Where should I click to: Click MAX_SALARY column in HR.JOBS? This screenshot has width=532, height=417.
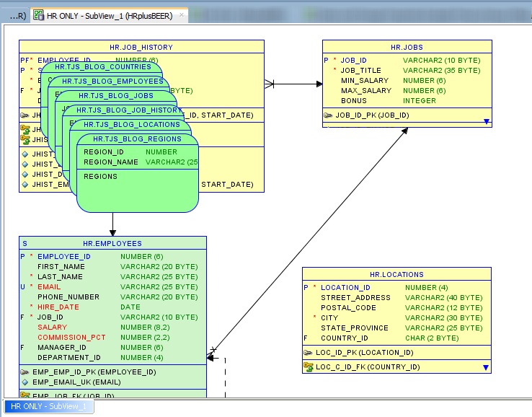(366, 91)
